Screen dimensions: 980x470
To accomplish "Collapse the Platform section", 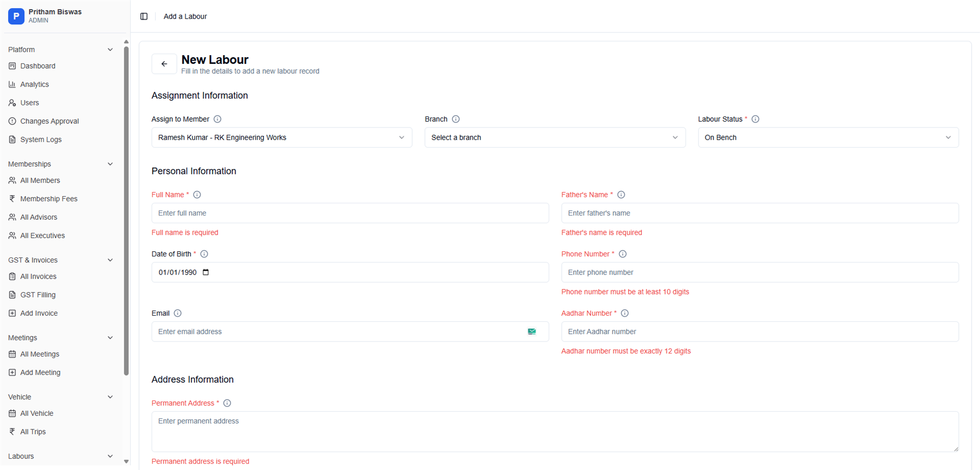I will [x=110, y=50].
